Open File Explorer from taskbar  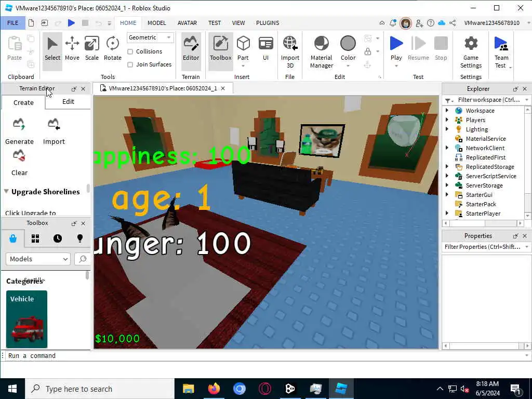[x=188, y=389]
